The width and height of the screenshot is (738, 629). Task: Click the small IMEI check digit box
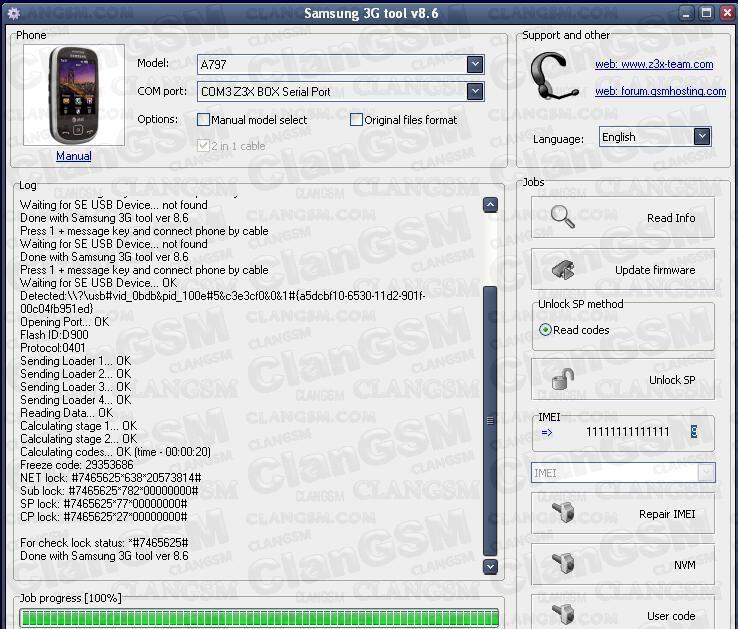click(x=694, y=431)
